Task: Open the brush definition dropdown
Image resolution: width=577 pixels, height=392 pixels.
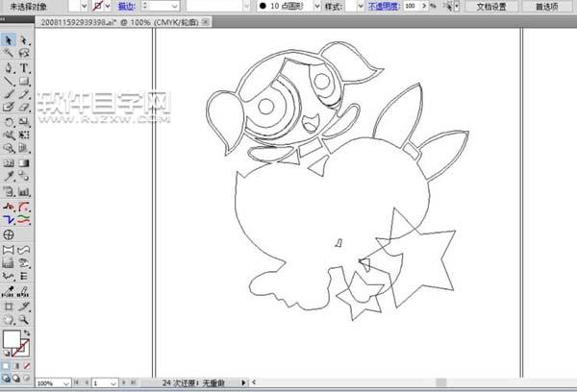Action: (x=246, y=6)
